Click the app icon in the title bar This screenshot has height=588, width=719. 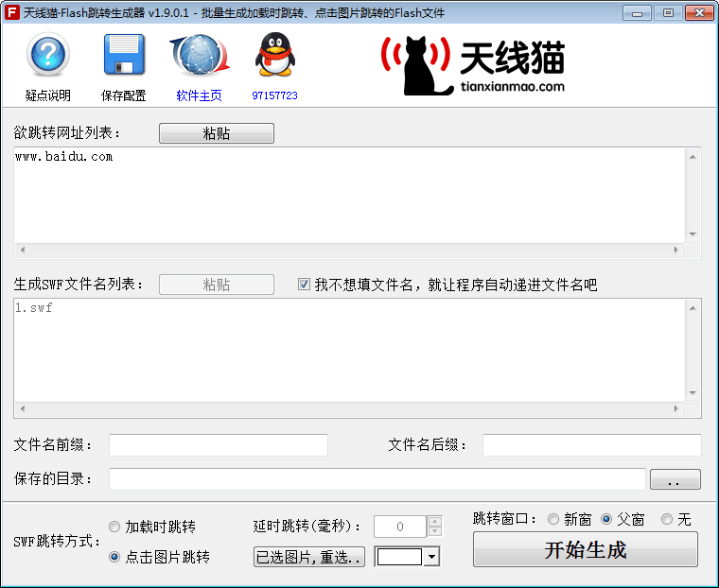12,12
